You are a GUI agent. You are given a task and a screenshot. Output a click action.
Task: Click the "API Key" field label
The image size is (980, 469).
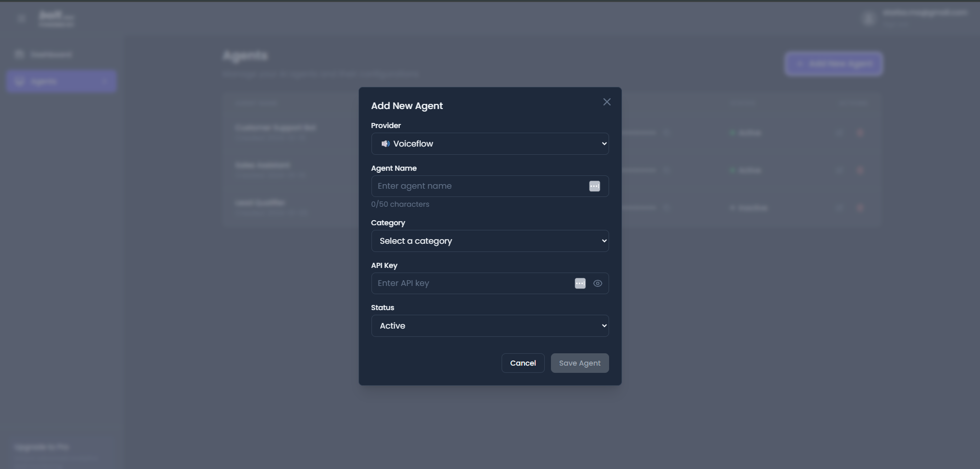384,265
